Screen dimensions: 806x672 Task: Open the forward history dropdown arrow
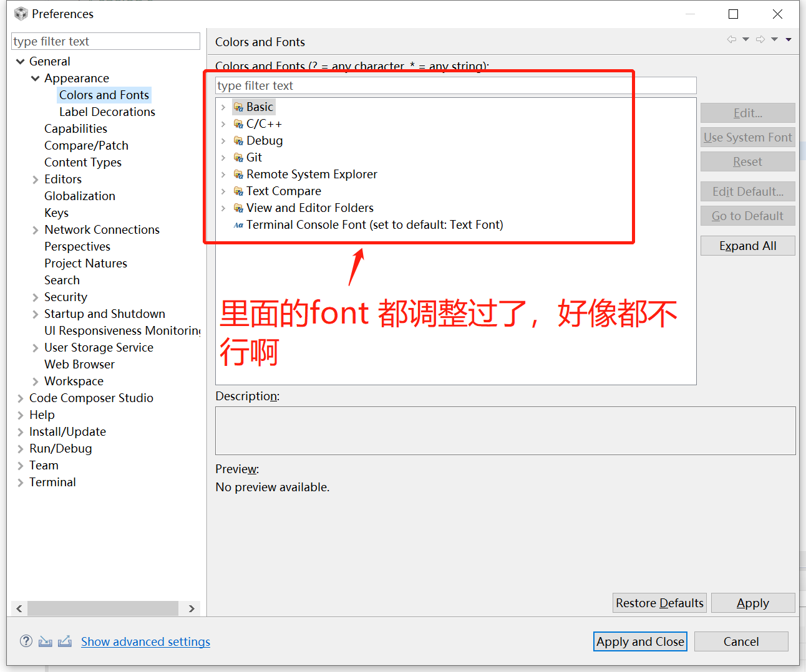tap(774, 39)
